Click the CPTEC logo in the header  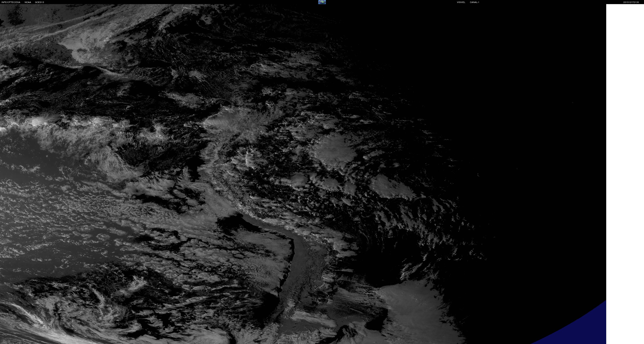(322, 2)
